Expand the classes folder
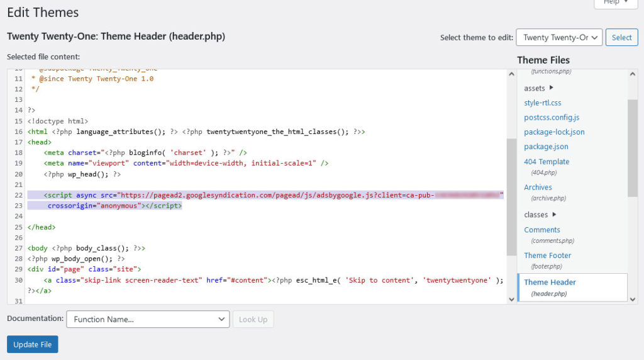 (x=540, y=215)
